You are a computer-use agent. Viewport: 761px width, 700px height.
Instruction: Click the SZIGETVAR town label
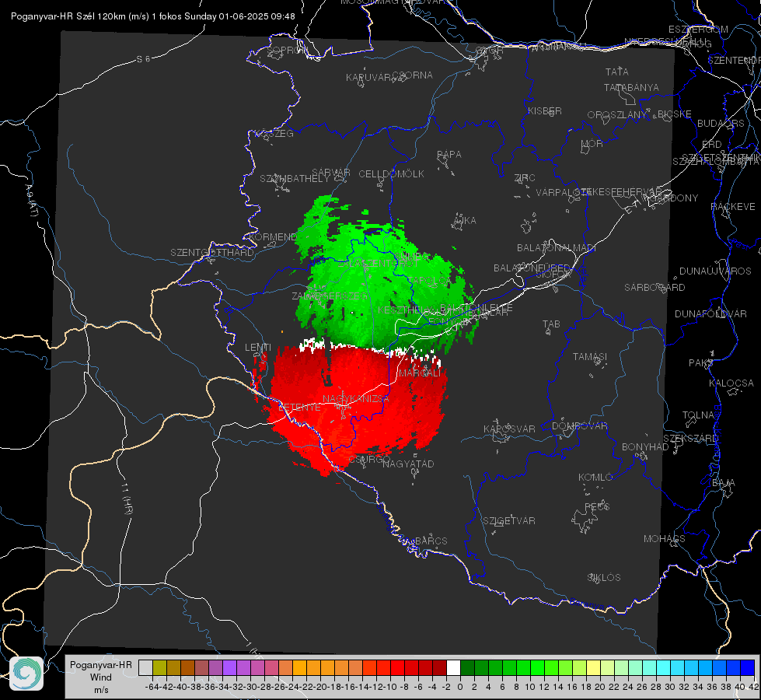[x=508, y=521]
